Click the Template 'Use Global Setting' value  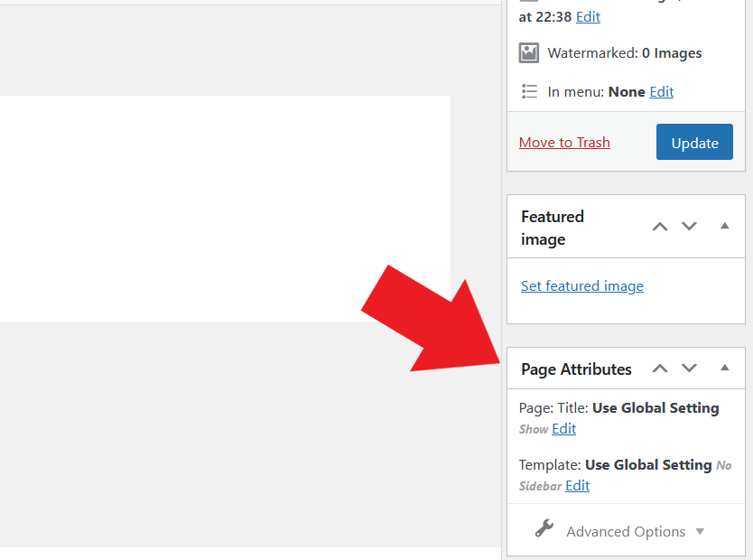648,465
